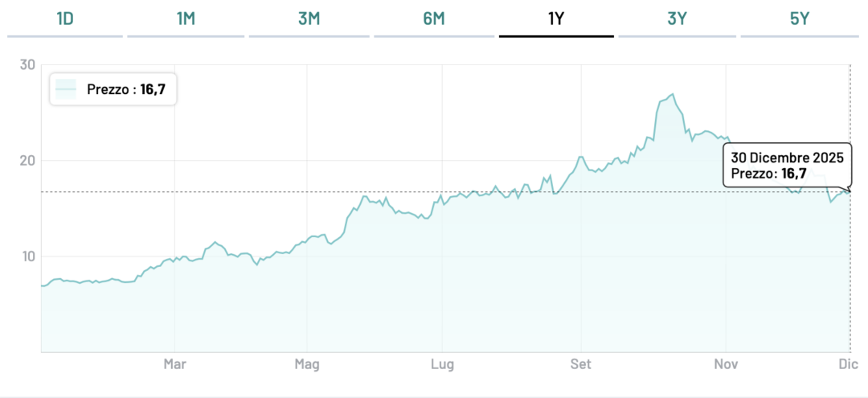This screenshot has width=868, height=398.
Task: Switch to the 1M range tab
Action: (x=186, y=18)
